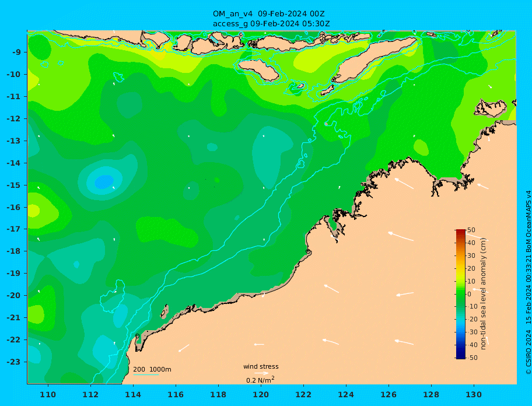Click the "50" top label of the color bar

tap(471, 230)
